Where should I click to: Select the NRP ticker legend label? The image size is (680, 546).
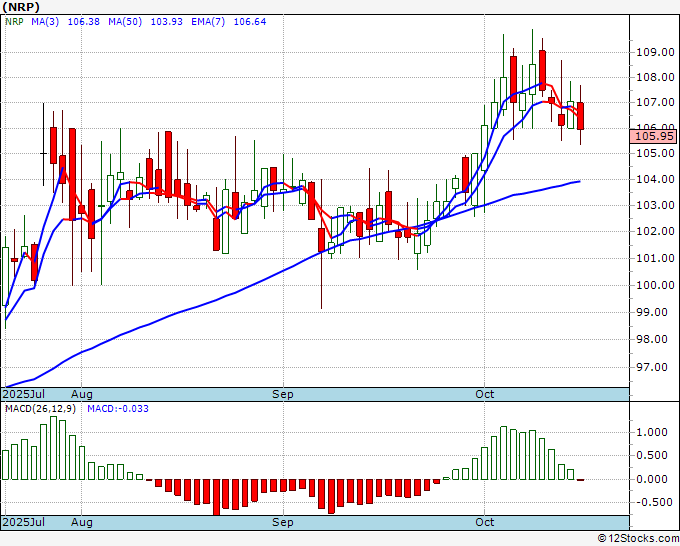pos(14,22)
